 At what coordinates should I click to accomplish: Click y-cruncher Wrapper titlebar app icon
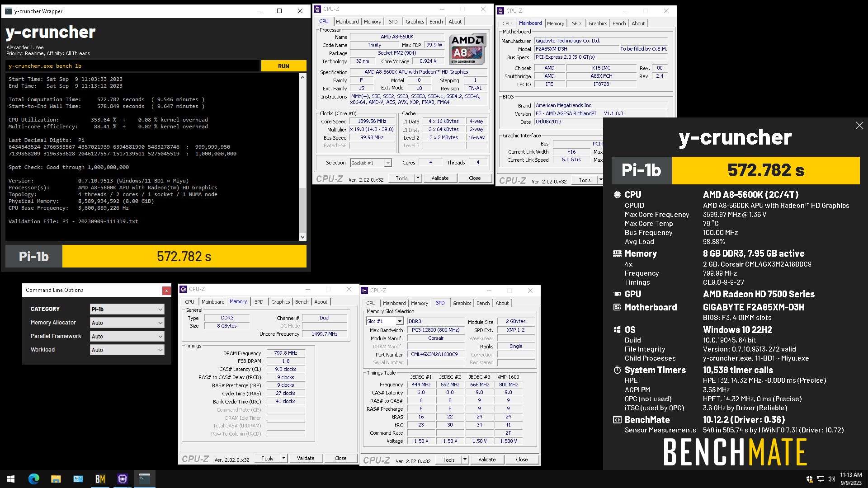click(x=9, y=11)
